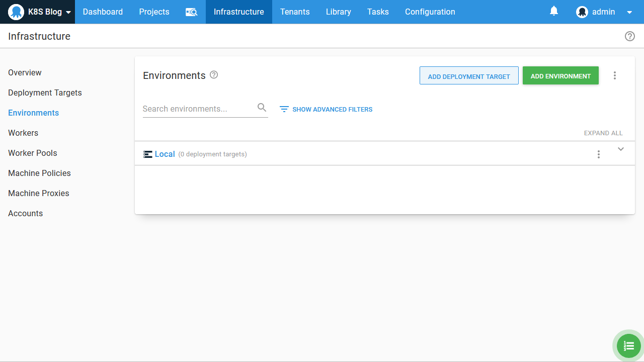Open the Local environment link
Screen dimensions: 644x362
point(165,154)
